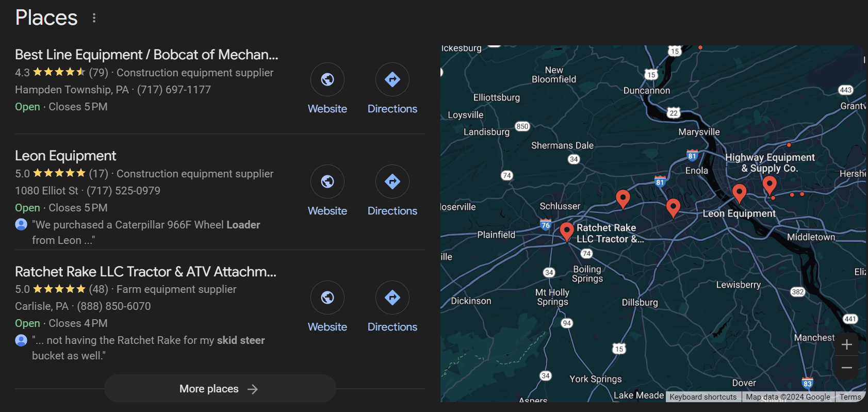
Task: Click the Website text link under Best Line Equipment
Action: [327, 109]
